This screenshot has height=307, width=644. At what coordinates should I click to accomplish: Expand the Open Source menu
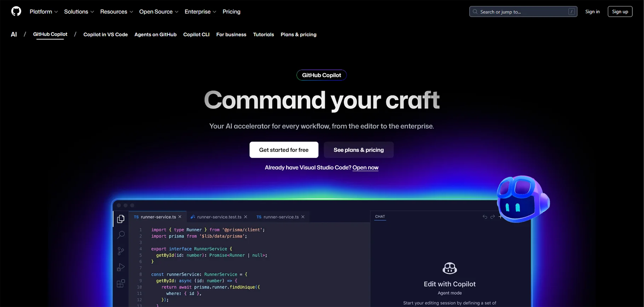point(159,12)
